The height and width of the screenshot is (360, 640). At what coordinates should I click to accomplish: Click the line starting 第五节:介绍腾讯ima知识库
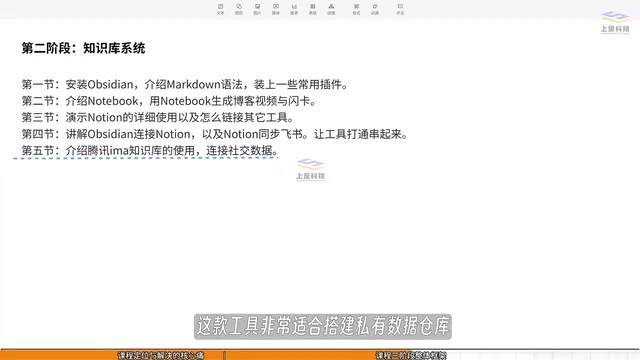click(150, 151)
